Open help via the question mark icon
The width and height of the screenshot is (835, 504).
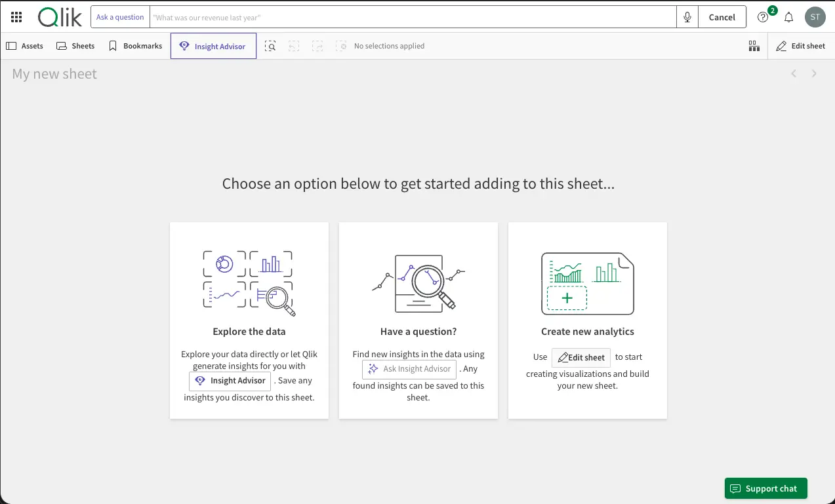762,16
